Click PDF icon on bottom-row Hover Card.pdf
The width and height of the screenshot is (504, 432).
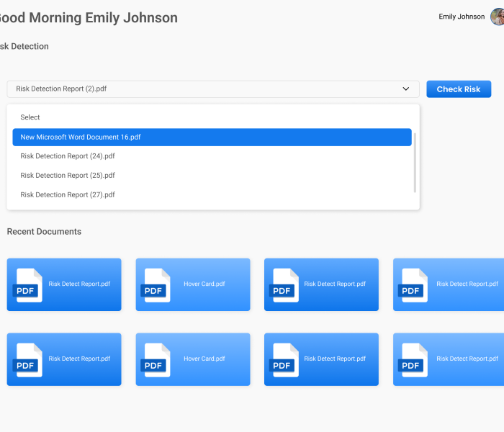click(x=156, y=360)
